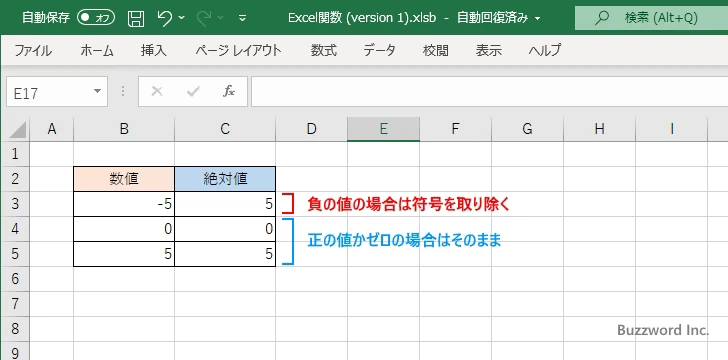Click the Undo arrow icon
Image resolution: width=728 pixels, height=360 pixels.
pos(165,18)
